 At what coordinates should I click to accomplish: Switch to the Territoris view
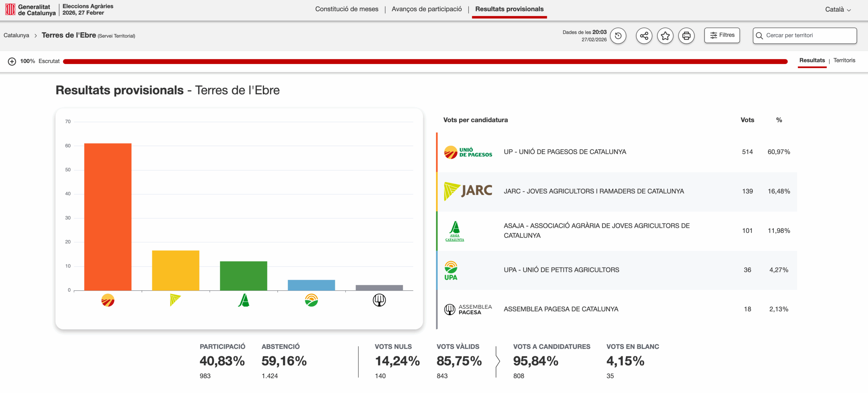click(x=844, y=60)
